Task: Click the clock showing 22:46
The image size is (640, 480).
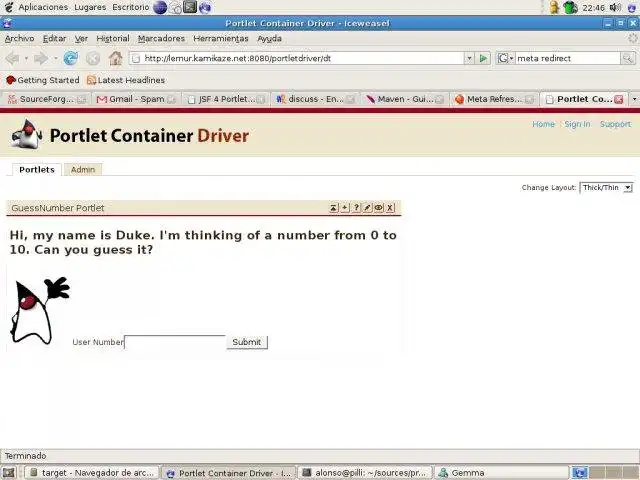Action: tap(593, 7)
